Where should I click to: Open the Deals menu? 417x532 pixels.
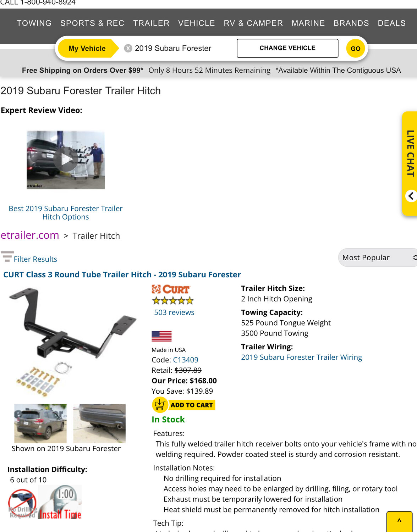pos(391,23)
